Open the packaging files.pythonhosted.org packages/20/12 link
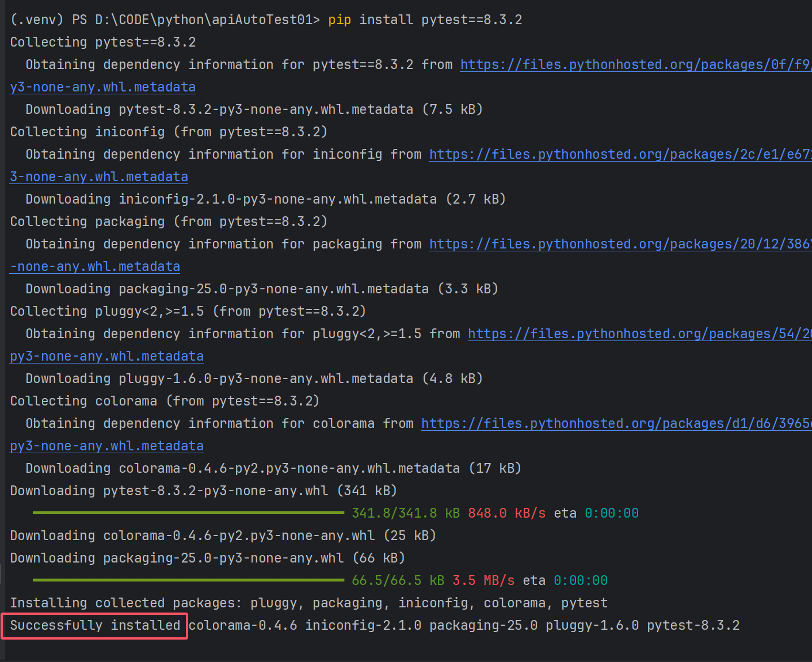The image size is (812, 662). tap(620, 244)
